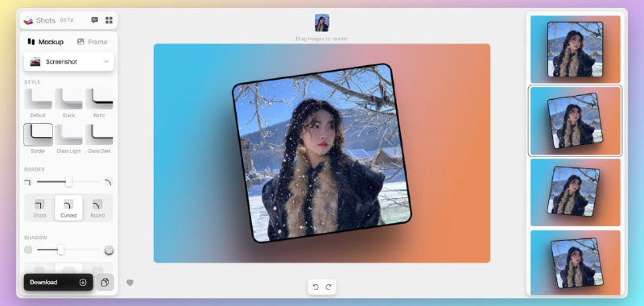644x306 pixels.
Task: Click the Download button
Action: [x=58, y=282]
